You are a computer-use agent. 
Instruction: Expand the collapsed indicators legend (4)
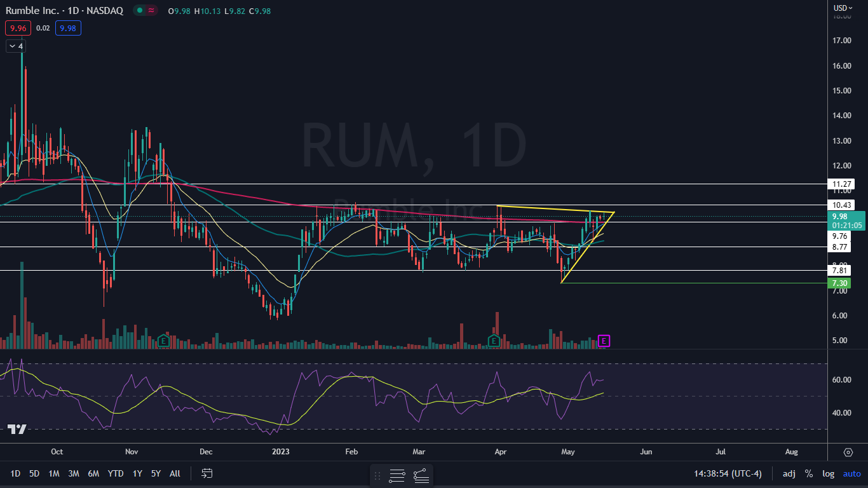(15, 46)
